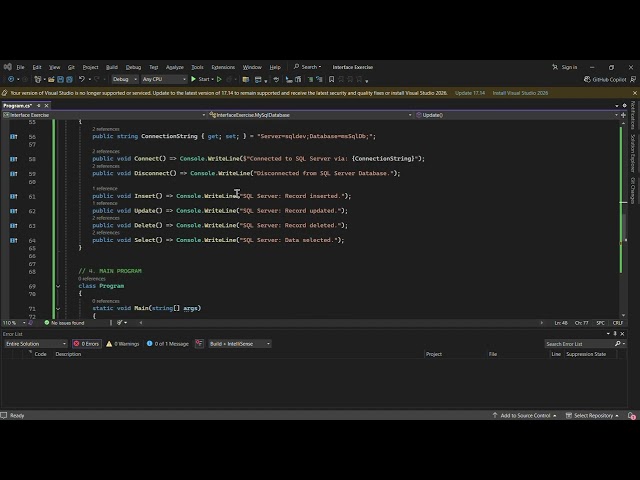640x480 pixels.
Task: Click the Sign in button
Action: 565,67
